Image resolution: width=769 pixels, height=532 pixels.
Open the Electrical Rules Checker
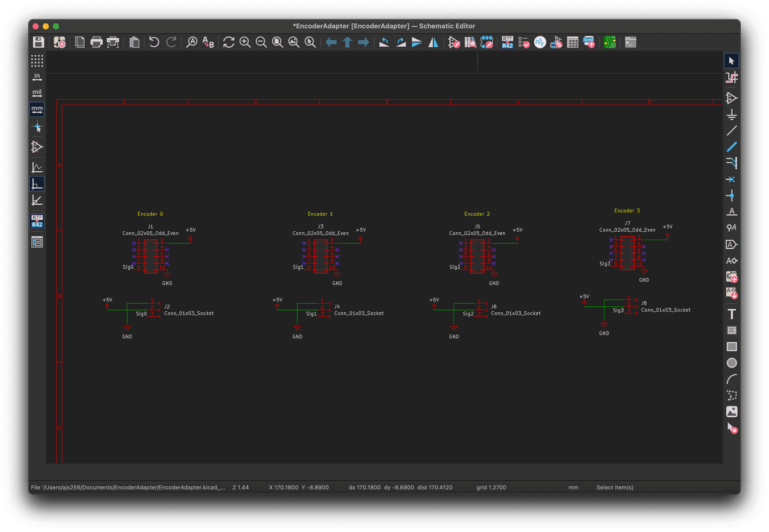coord(524,42)
